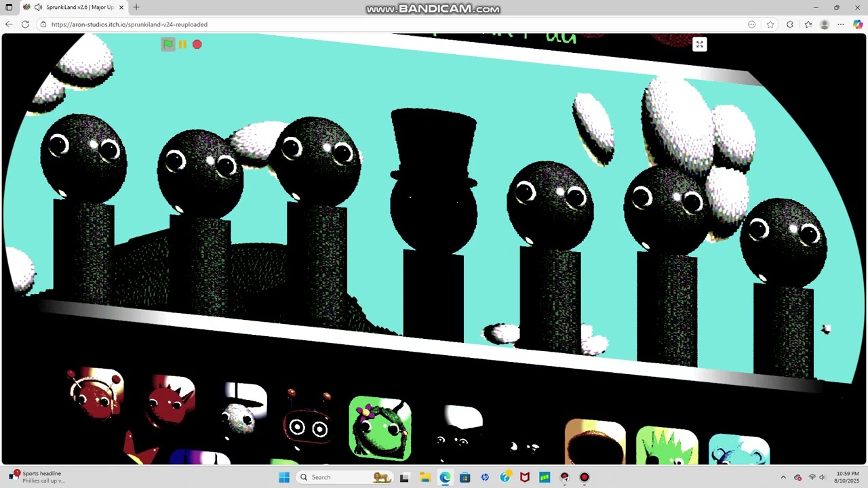Select the red spiky character icon
The width and height of the screenshot is (868, 488).
click(x=170, y=401)
